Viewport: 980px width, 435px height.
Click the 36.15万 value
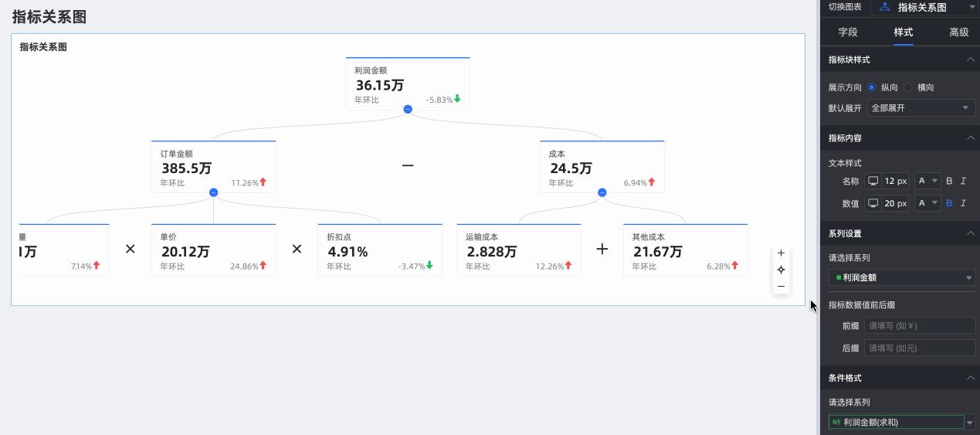click(x=380, y=85)
